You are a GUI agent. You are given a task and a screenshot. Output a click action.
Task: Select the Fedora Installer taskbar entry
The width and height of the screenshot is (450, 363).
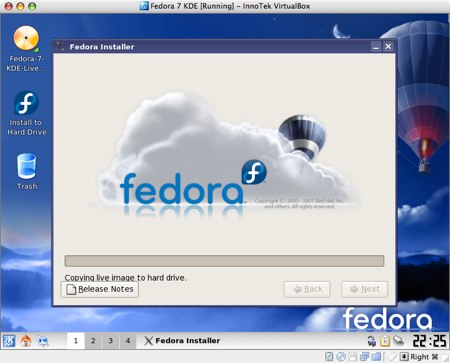[182, 341]
